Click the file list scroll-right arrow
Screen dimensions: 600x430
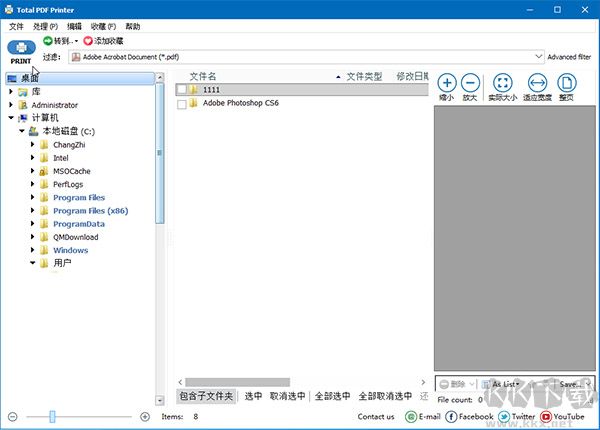(423, 382)
